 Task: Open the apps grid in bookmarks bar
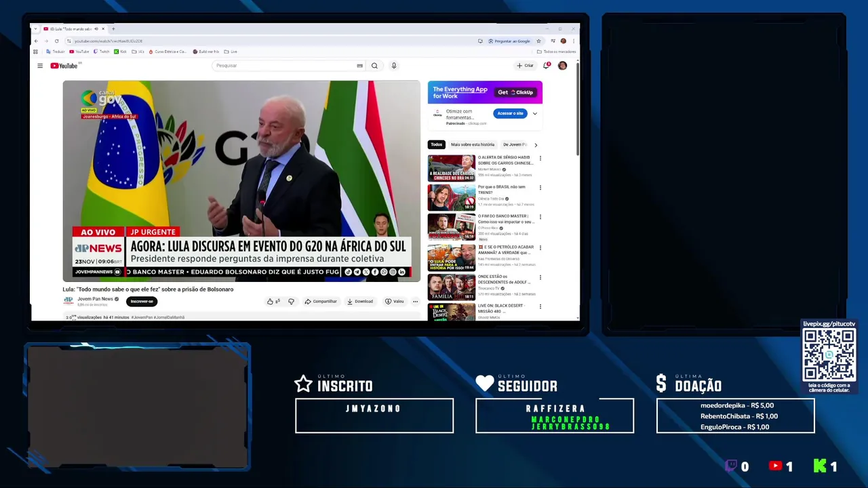click(x=36, y=52)
